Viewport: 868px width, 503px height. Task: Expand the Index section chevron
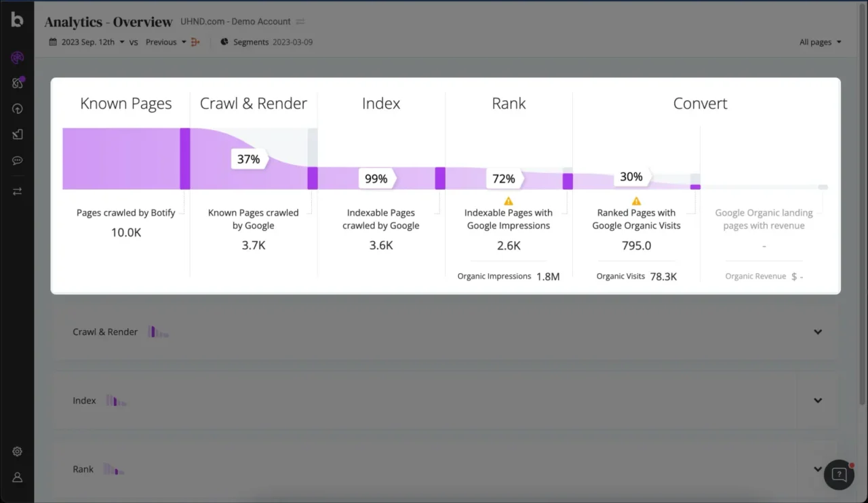(x=818, y=401)
